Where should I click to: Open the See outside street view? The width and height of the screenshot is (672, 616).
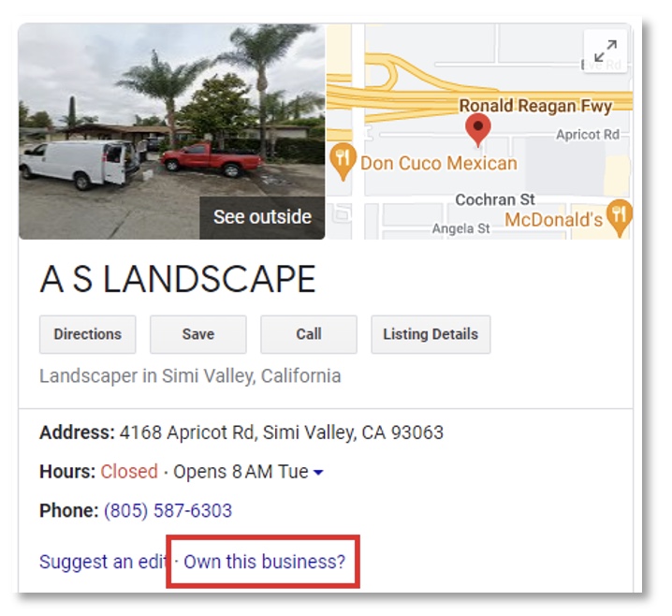[x=262, y=217]
